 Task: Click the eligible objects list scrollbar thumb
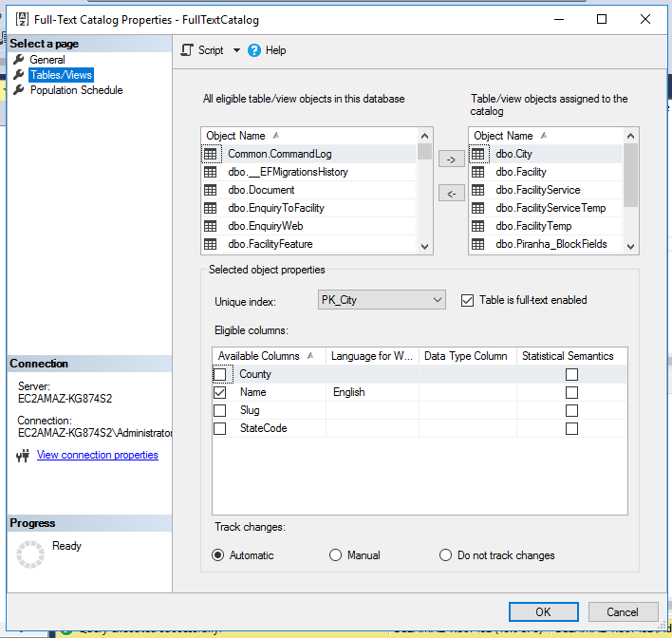coord(424,152)
